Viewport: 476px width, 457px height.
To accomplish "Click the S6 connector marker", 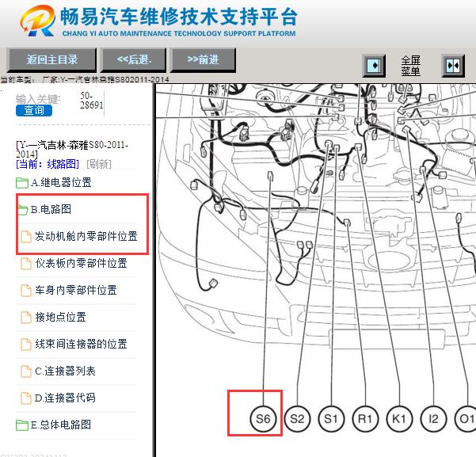I will 263,419.
